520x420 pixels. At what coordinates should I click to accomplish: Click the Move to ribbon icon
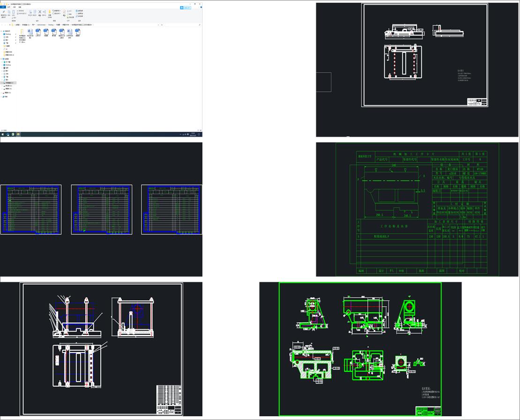[x=30, y=12]
